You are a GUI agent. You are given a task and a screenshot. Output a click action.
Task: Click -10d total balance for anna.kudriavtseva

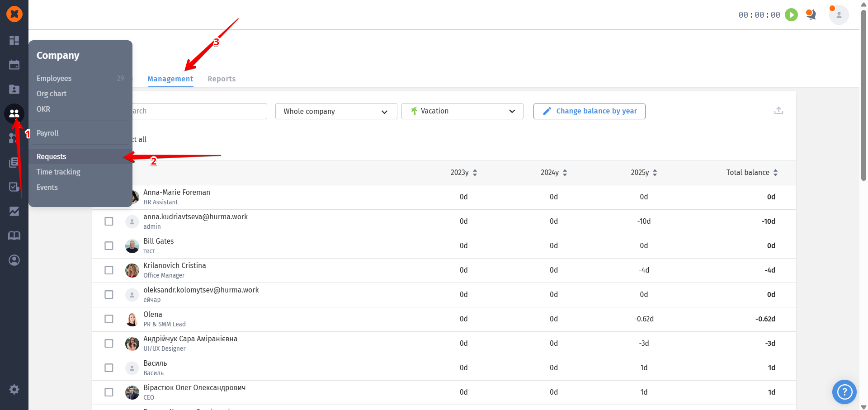tap(769, 221)
